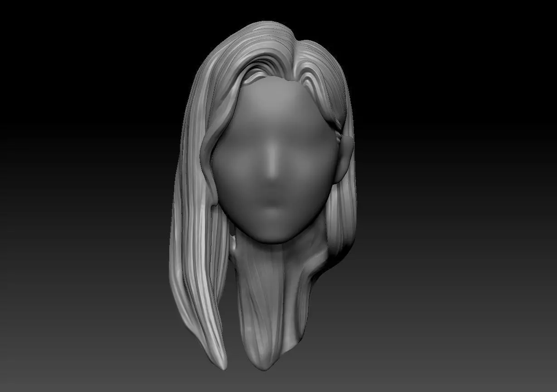Select the blank face of the sculpted head

tap(276, 161)
